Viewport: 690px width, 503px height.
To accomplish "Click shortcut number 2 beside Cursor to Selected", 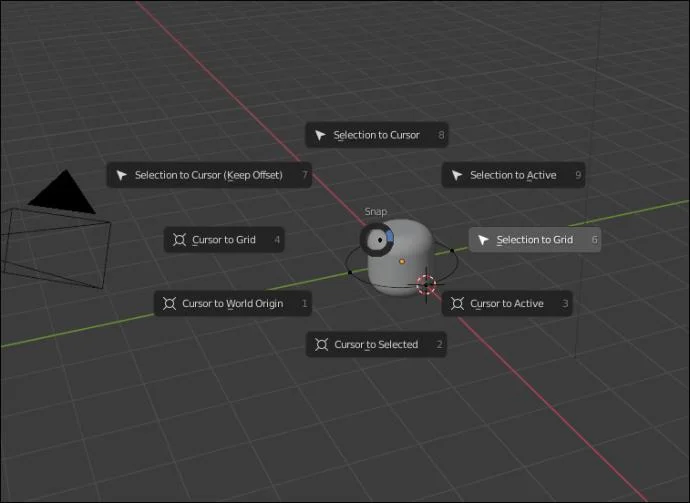I will (439, 344).
